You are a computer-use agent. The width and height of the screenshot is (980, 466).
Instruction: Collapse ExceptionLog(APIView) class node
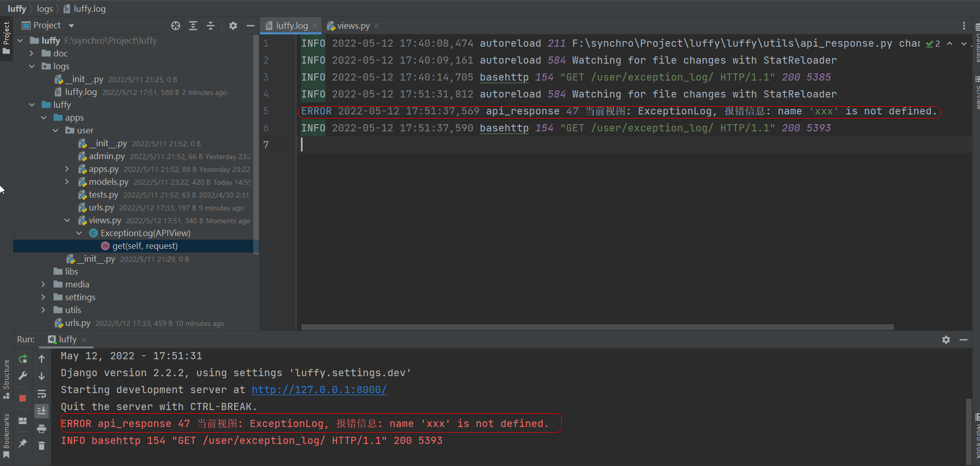79,233
